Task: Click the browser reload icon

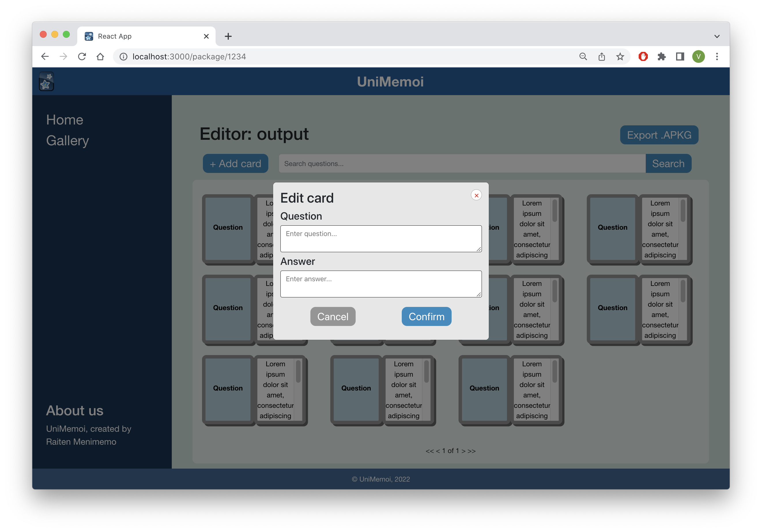Action: pos(82,57)
